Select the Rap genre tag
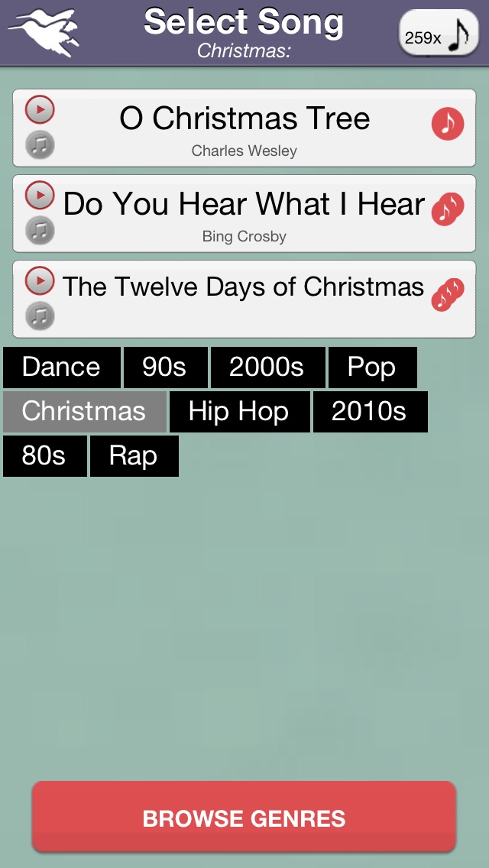 [134, 456]
